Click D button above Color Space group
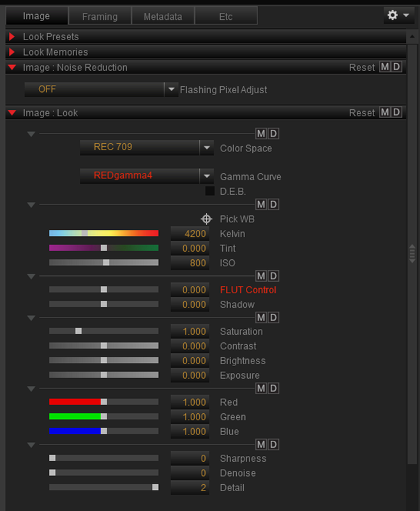Screen dimensions: 420x511 [x=273, y=133]
